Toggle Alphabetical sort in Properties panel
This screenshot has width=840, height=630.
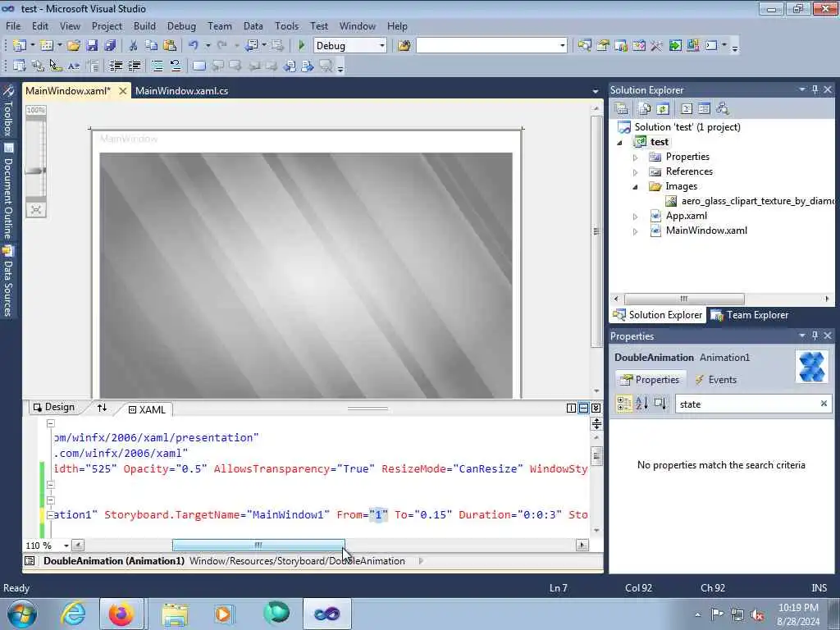641,404
